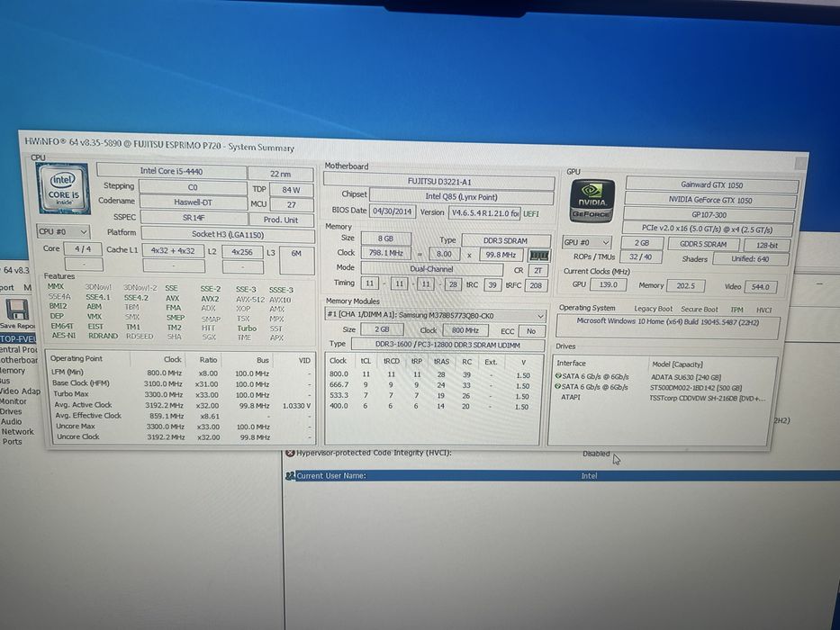Click the 544.0 video clock field
The width and height of the screenshot is (840, 630).
click(760, 286)
